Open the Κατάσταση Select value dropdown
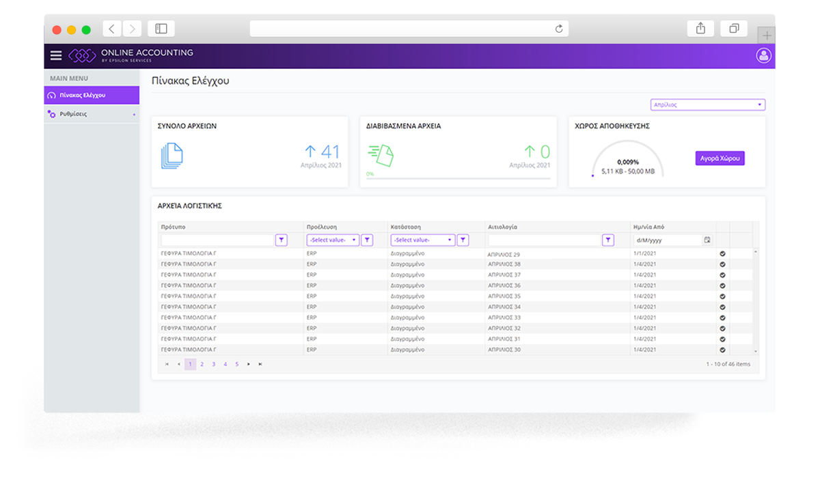The width and height of the screenshot is (820, 504). coord(422,240)
